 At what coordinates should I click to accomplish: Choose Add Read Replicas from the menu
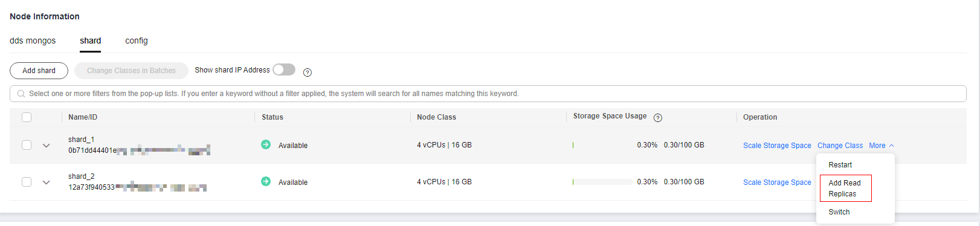pos(845,189)
